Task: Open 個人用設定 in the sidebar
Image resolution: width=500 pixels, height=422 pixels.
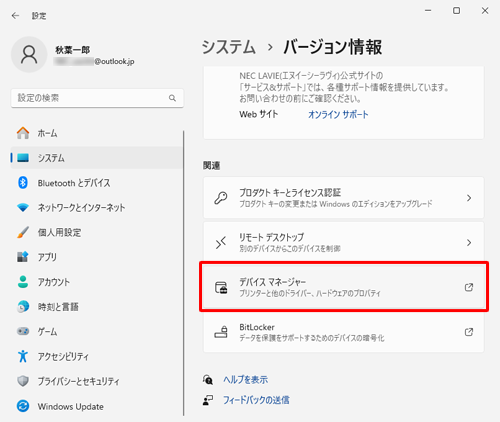Action: (x=97, y=232)
